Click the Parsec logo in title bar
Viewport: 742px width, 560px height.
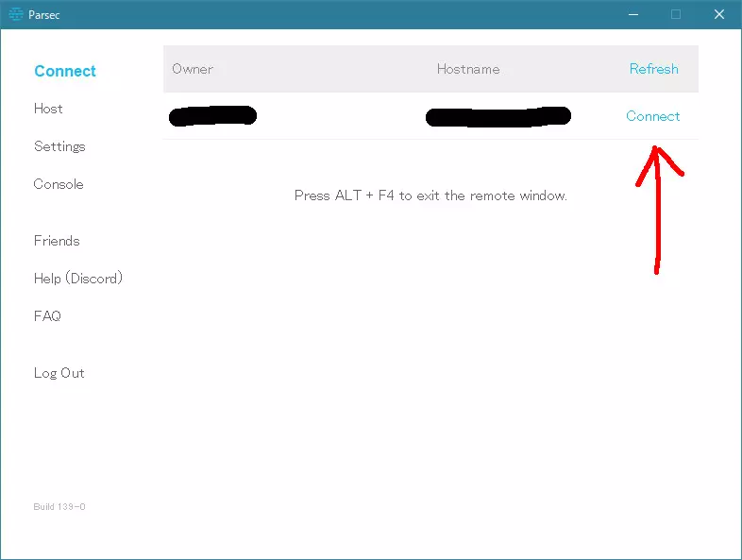(x=16, y=15)
